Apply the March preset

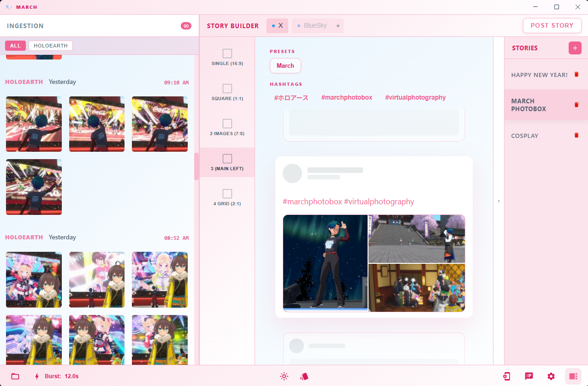(285, 66)
